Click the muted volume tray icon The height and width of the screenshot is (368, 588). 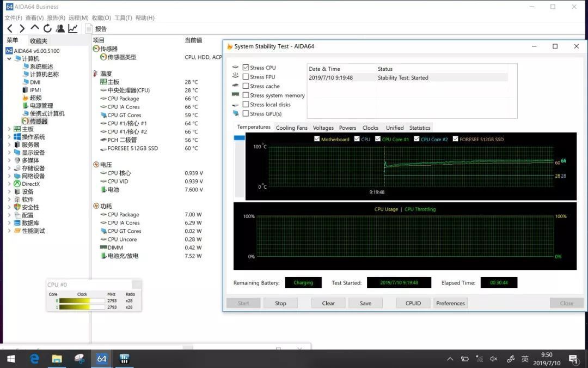coord(494,359)
